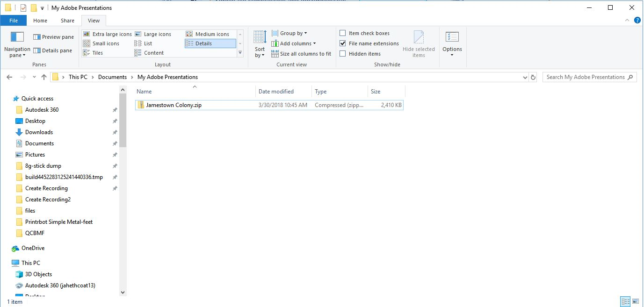Image resolution: width=644 pixels, height=307 pixels.
Task: Open OneDrive in navigation pane
Action: pyautogui.click(x=28, y=248)
